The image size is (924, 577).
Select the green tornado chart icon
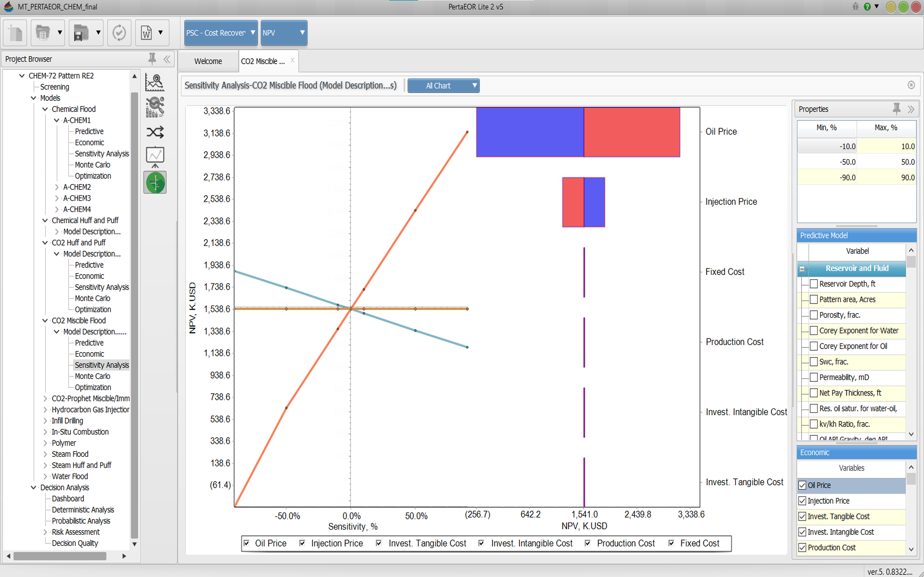tap(154, 182)
